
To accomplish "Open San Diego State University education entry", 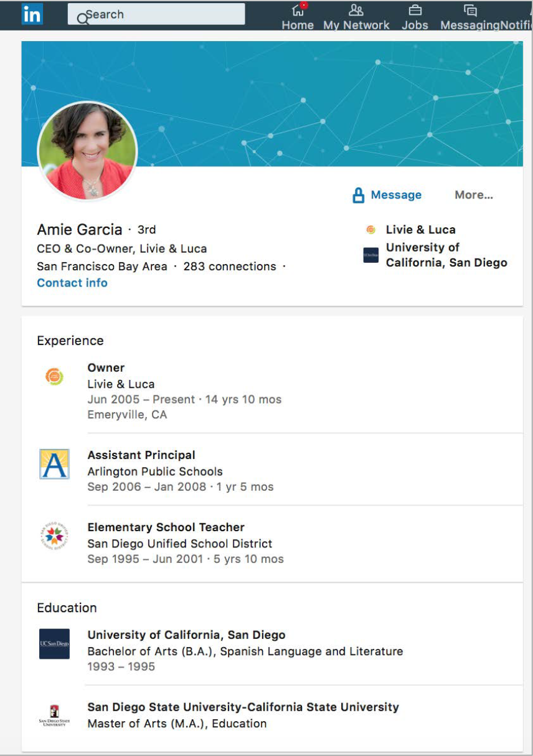I will [x=243, y=707].
